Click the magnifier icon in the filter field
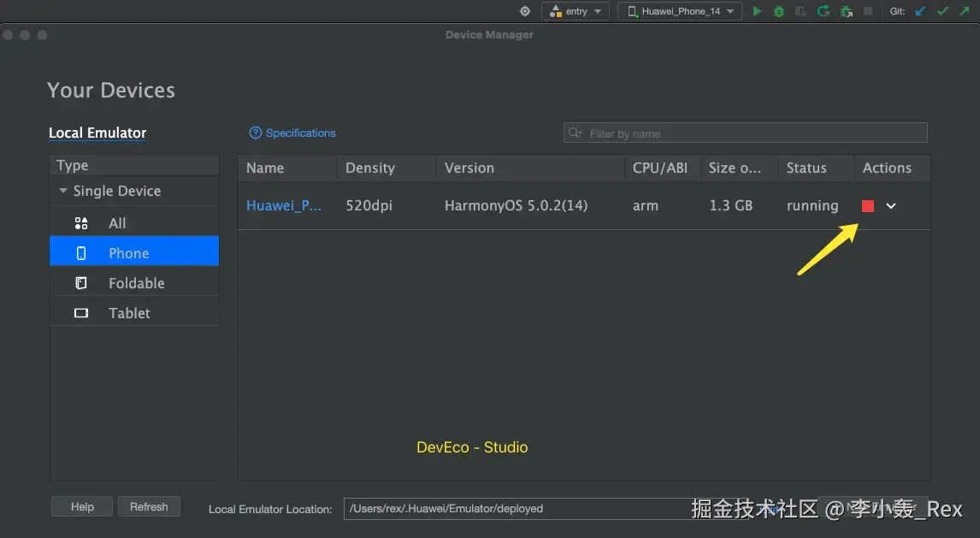 coord(575,133)
